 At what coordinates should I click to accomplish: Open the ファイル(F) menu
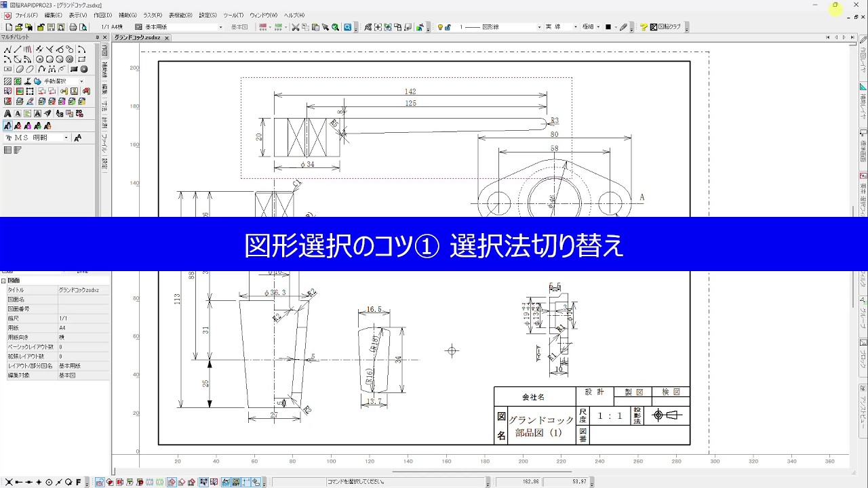point(26,15)
